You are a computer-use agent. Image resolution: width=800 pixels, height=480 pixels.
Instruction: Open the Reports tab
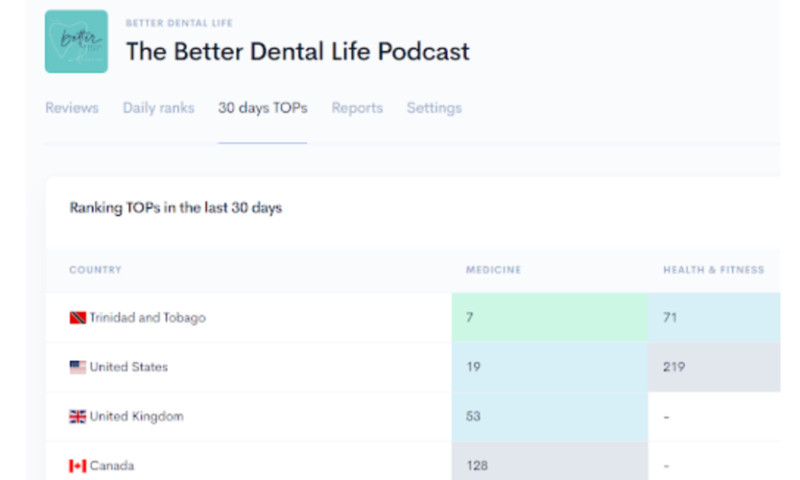pos(357,108)
